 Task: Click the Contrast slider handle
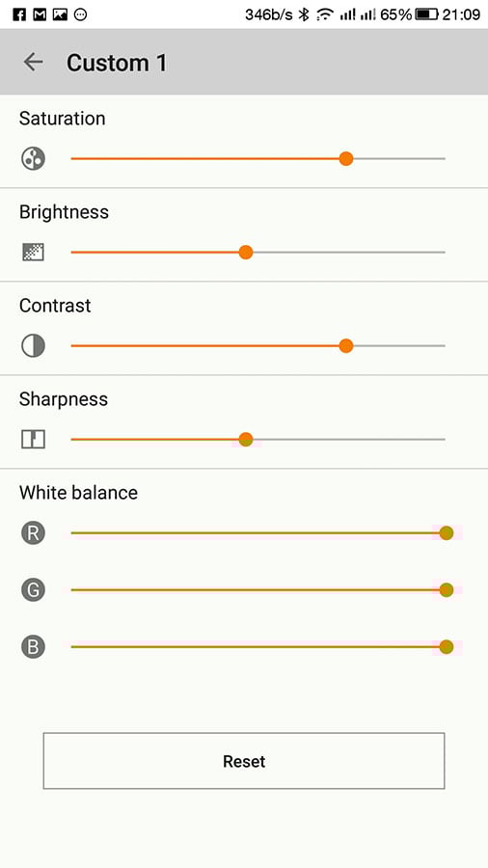click(346, 346)
